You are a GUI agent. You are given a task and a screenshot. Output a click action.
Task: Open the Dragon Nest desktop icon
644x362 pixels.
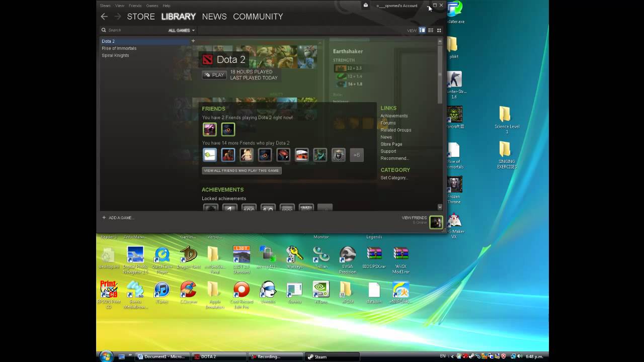click(x=189, y=258)
